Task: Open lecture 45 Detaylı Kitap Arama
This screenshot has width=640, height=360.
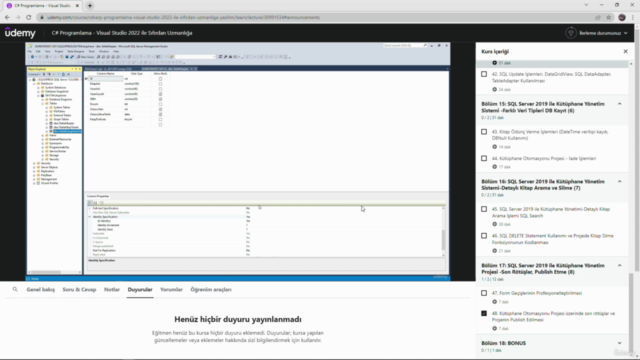Action: (x=551, y=212)
